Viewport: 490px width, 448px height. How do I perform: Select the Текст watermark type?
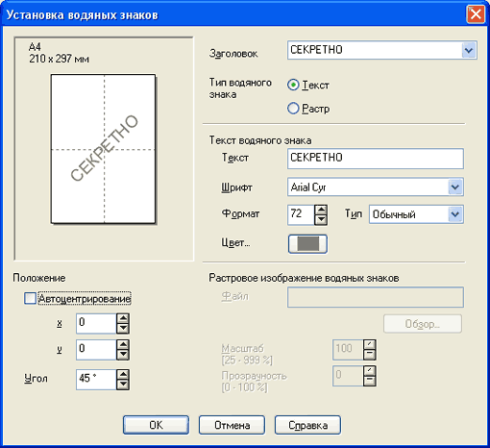(293, 85)
